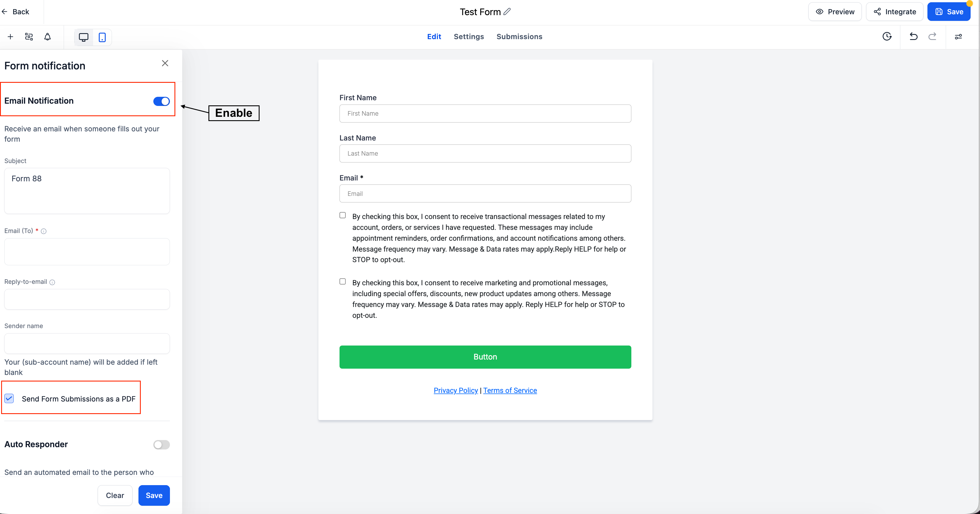The width and height of the screenshot is (980, 514).
Task: Enable the Auto Responder toggle
Action: pos(161,444)
